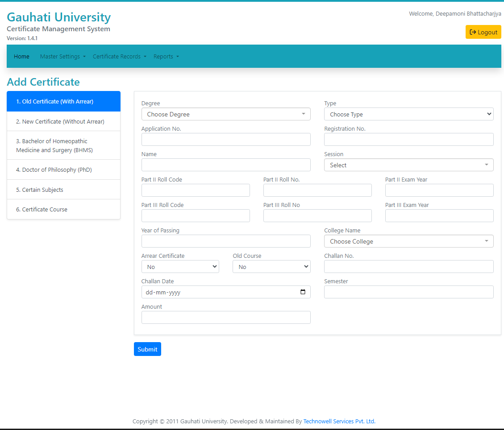Select Old Certificate (With Arrear) tab

click(x=64, y=102)
